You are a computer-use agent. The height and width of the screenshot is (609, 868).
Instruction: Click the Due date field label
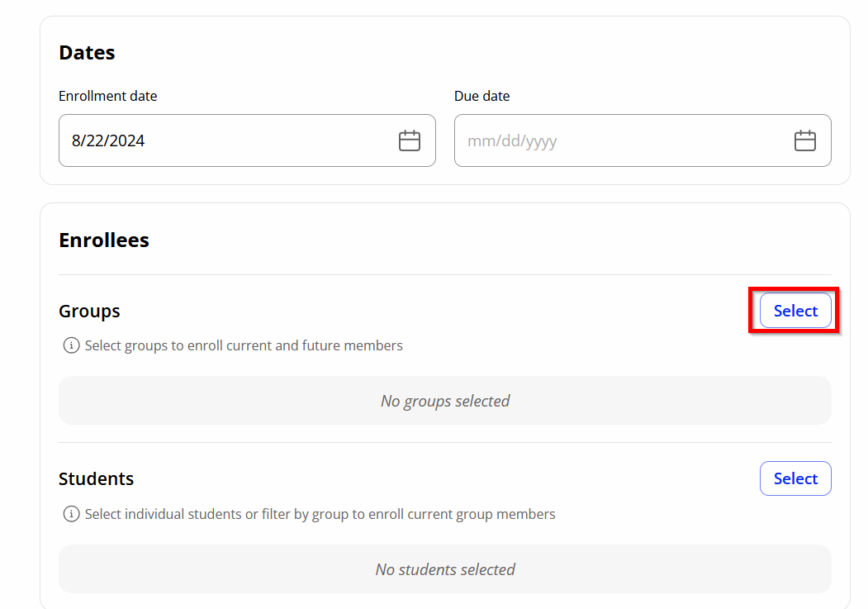point(481,96)
